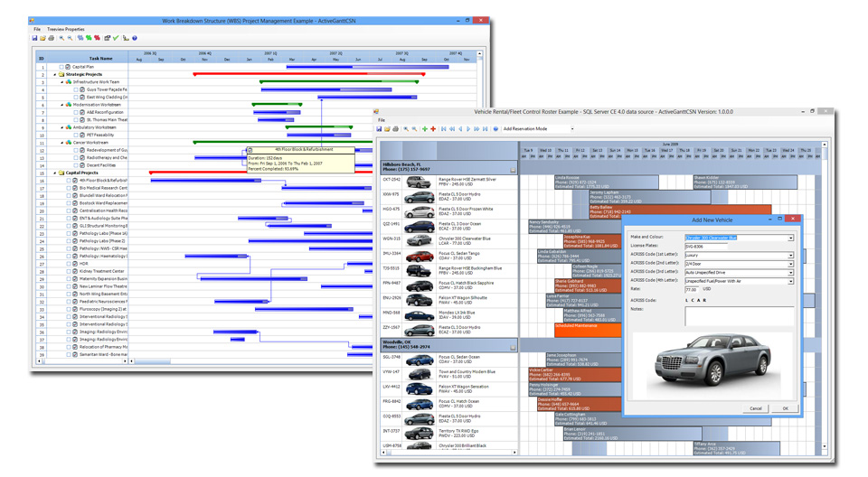Click single right arrow in Vehicle Rental toolbar
This screenshot has height=477, width=868.
coord(468,129)
